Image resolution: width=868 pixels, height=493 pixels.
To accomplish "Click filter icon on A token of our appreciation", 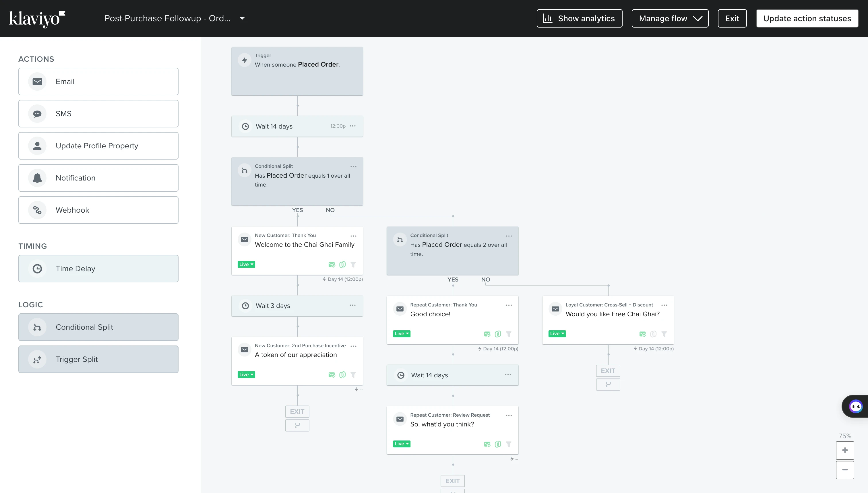I will pyautogui.click(x=353, y=375).
